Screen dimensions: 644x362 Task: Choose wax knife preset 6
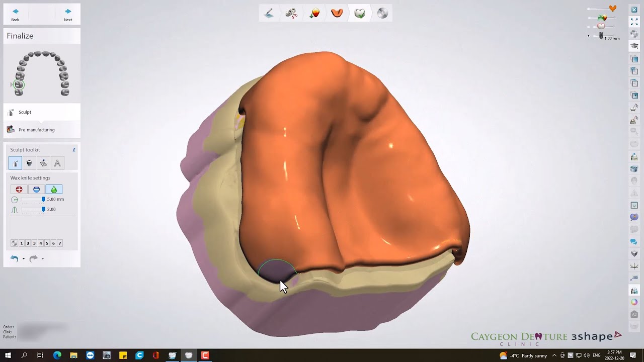53,243
